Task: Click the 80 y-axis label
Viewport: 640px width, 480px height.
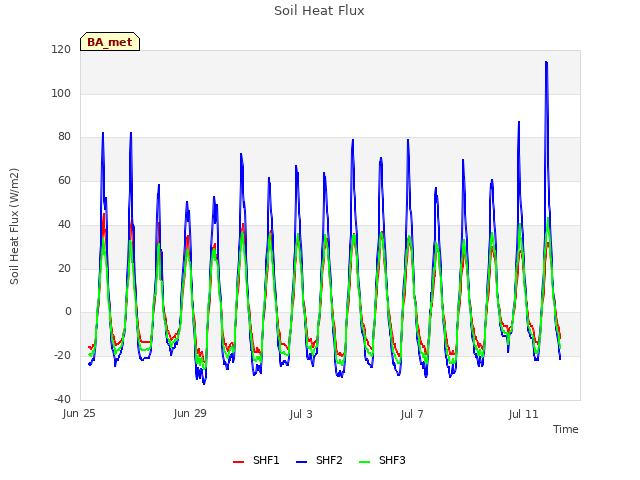Action: [64, 137]
